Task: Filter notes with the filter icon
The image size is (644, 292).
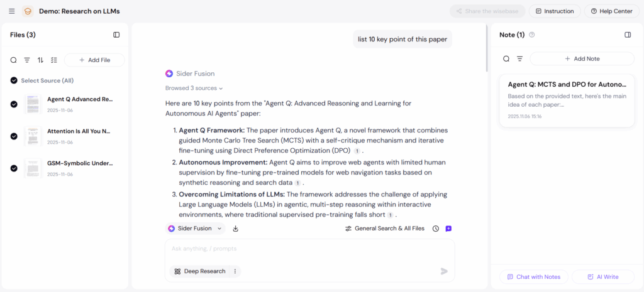Action: point(519,58)
